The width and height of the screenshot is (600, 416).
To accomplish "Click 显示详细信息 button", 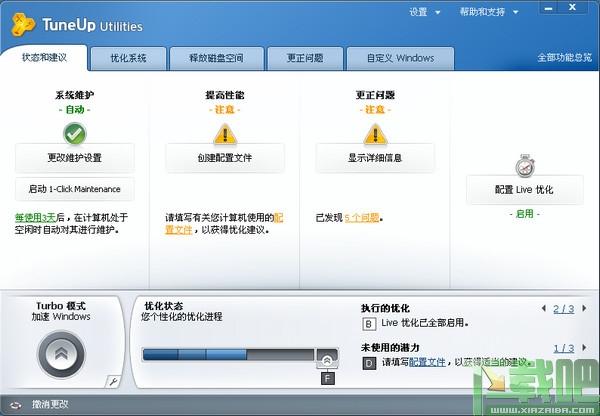I will [375, 158].
